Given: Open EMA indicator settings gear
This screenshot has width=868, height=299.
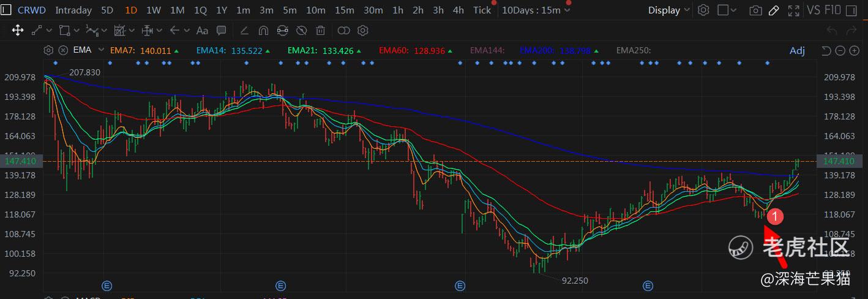Looking at the screenshot, I should pyautogui.click(x=49, y=50).
